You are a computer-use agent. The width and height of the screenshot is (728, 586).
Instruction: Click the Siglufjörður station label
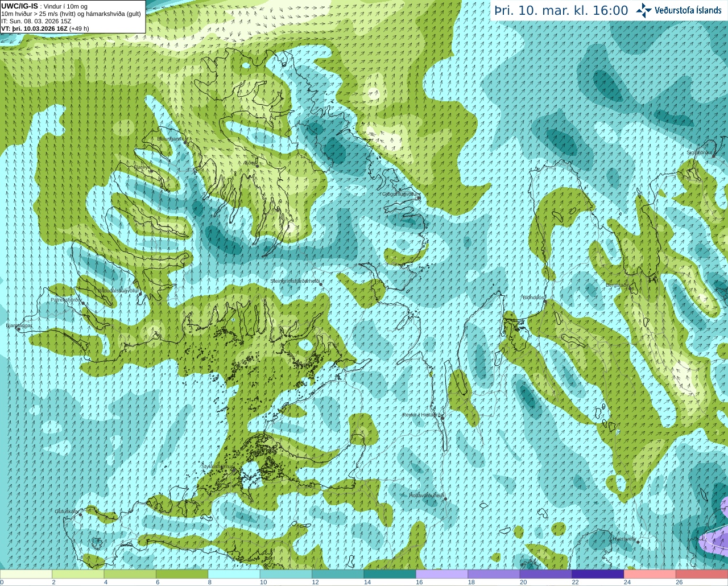coord(699,152)
